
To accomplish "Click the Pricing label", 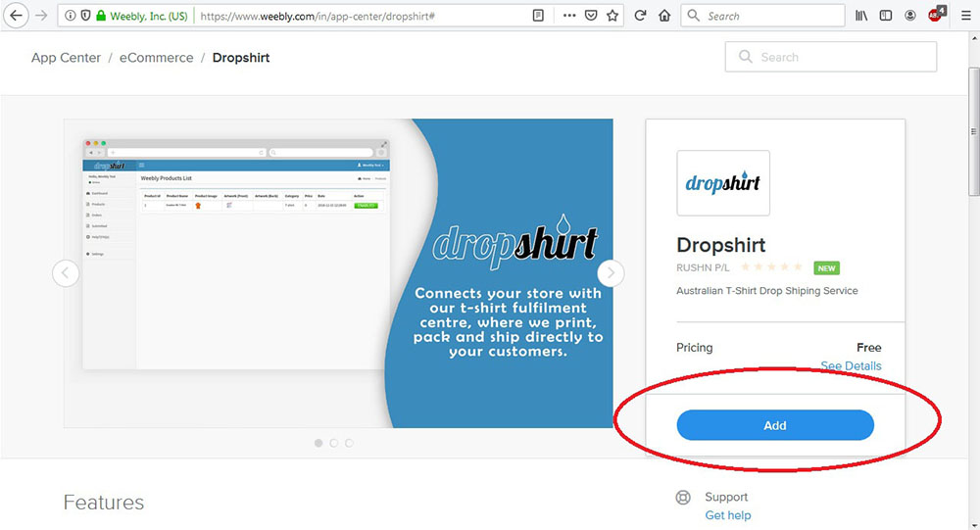I will [695, 348].
